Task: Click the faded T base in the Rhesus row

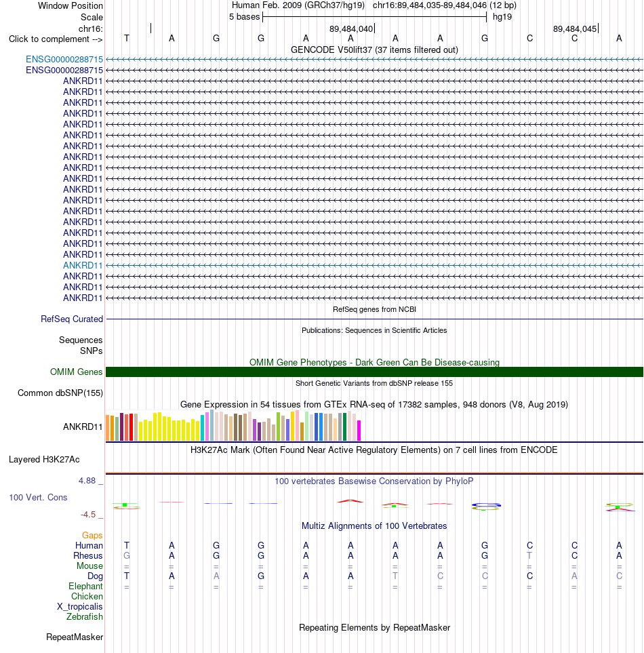Action: (x=529, y=555)
